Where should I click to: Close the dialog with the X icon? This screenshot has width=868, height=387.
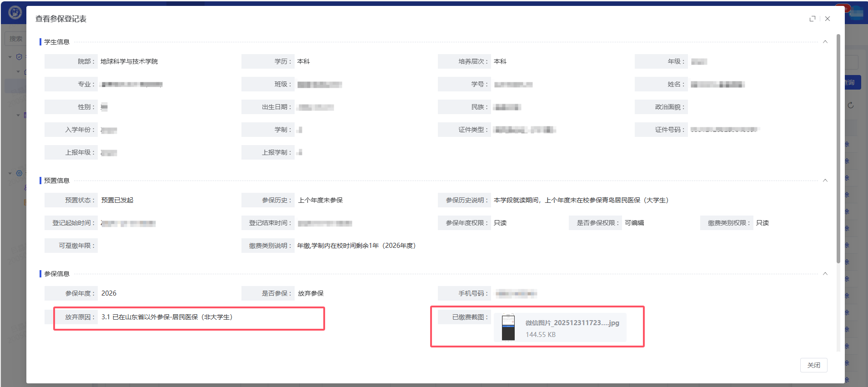coord(828,19)
